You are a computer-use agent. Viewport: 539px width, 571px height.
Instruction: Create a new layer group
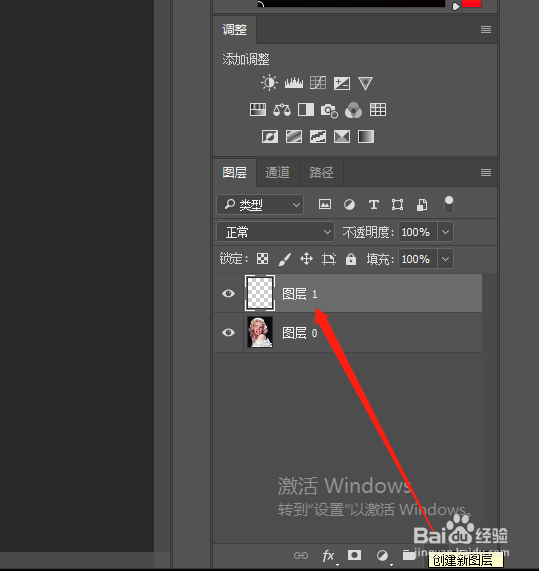409,555
